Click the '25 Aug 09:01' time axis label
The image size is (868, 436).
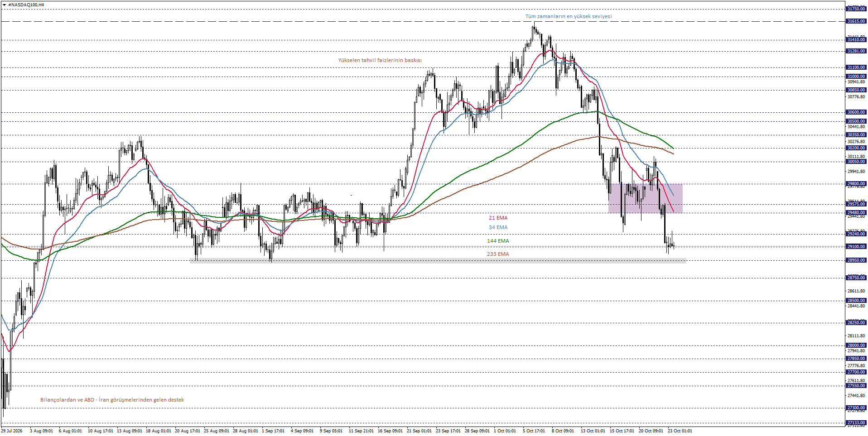point(217,431)
